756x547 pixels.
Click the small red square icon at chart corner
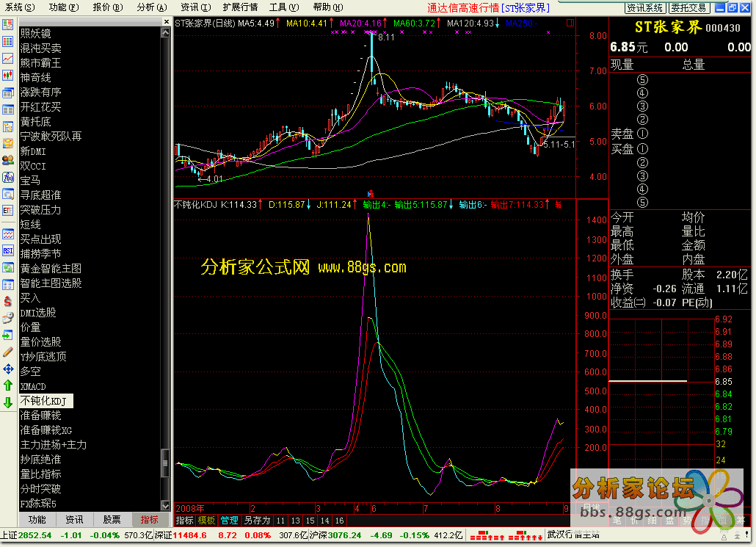[x=570, y=23]
